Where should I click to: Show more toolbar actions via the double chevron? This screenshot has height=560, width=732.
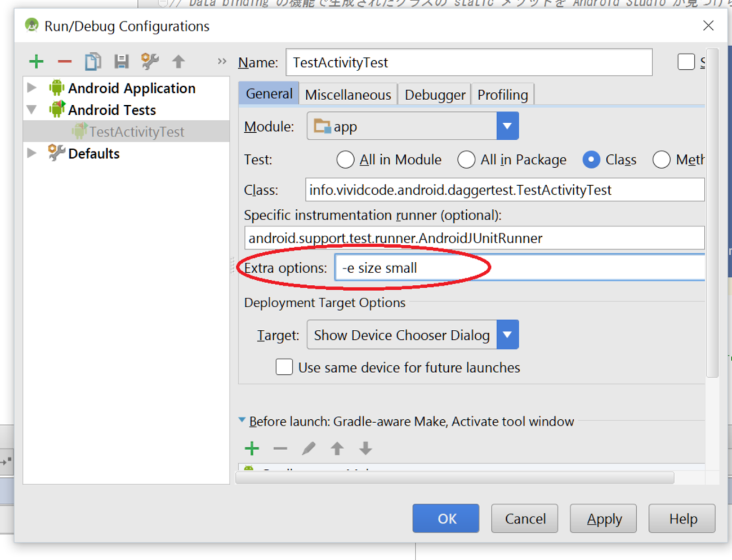(x=222, y=61)
